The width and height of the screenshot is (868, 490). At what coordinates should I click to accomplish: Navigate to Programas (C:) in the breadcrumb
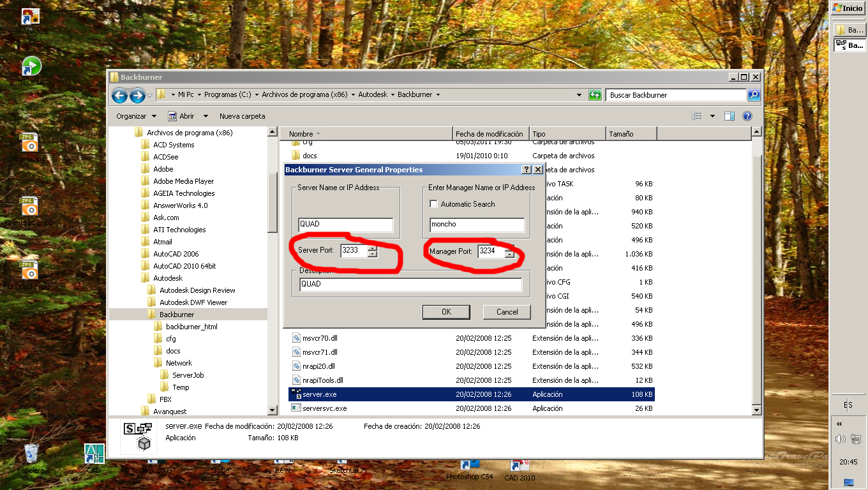(227, 94)
